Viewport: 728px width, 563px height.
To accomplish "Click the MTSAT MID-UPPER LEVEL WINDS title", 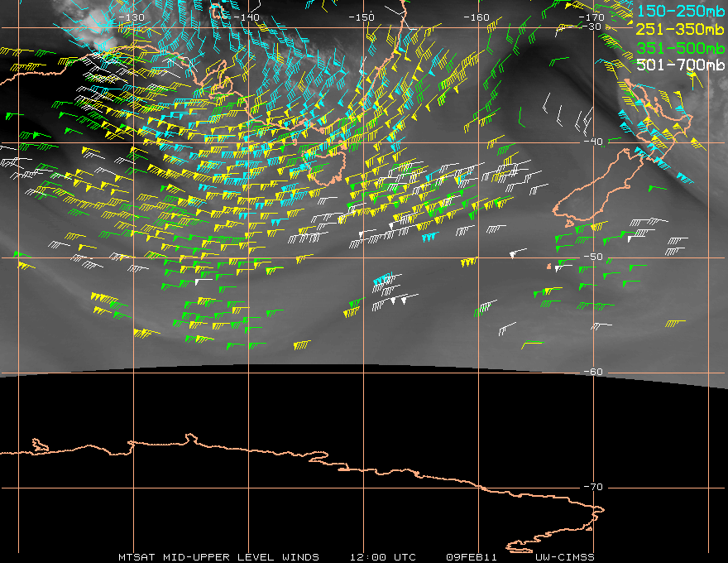I will point(218,557).
